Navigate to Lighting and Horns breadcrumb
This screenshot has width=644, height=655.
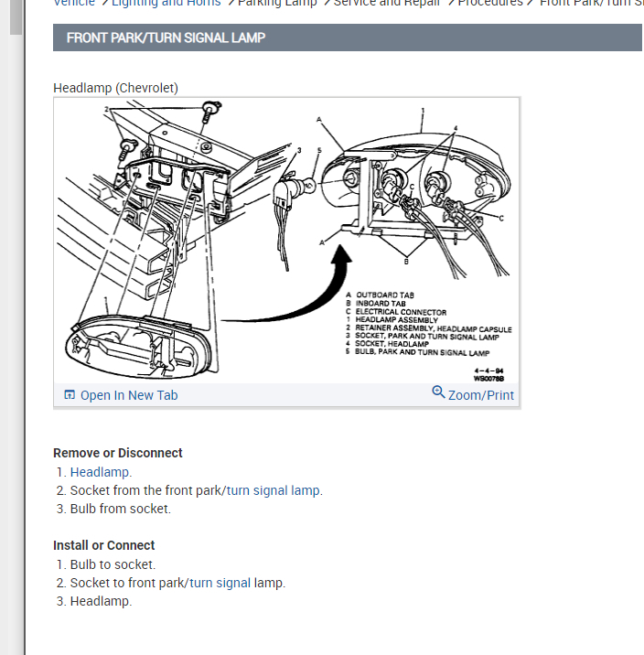[x=166, y=3]
